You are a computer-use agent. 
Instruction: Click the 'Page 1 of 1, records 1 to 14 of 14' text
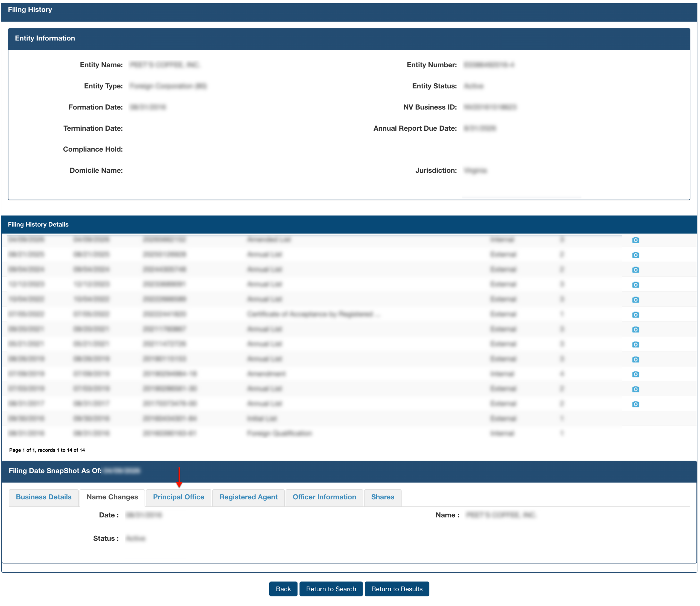click(x=47, y=450)
